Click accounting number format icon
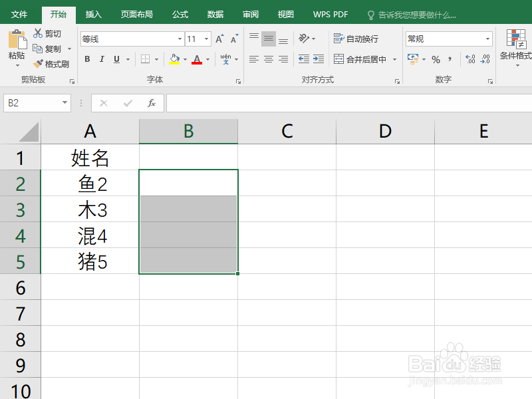532x399 pixels. coord(413,59)
